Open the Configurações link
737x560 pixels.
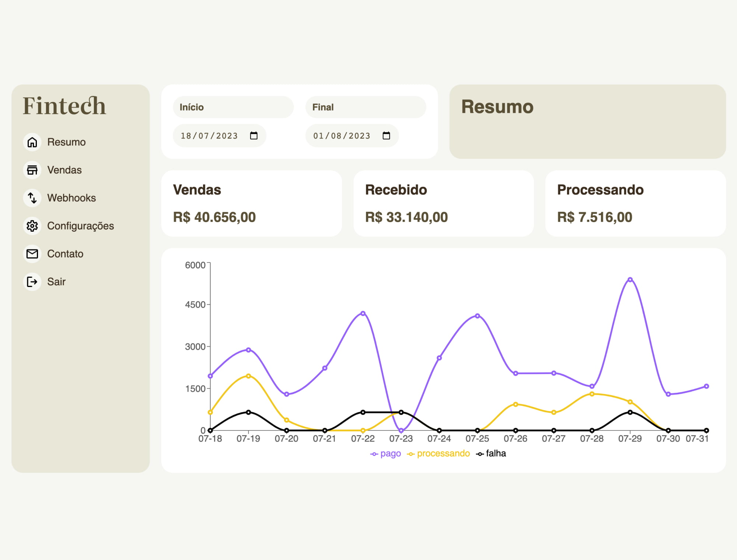coord(80,226)
